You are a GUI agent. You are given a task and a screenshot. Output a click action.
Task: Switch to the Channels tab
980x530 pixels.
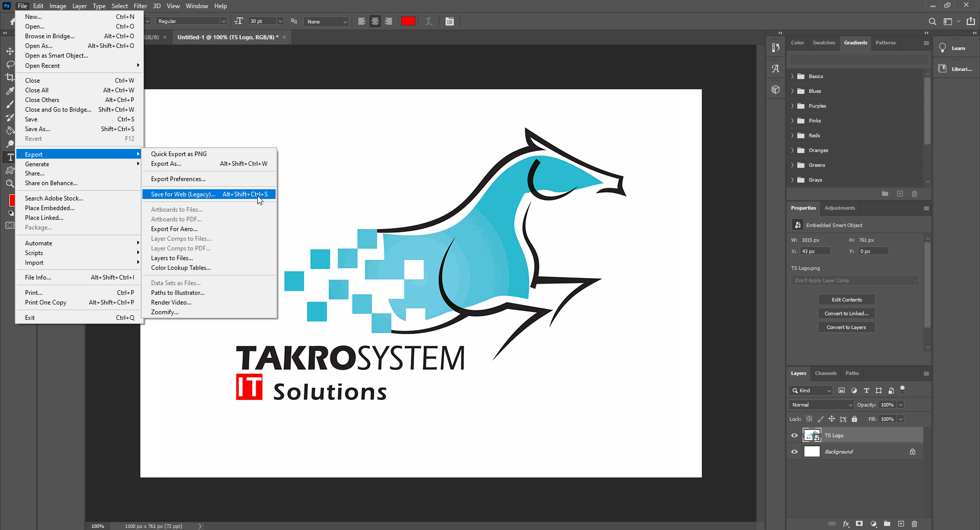point(825,373)
